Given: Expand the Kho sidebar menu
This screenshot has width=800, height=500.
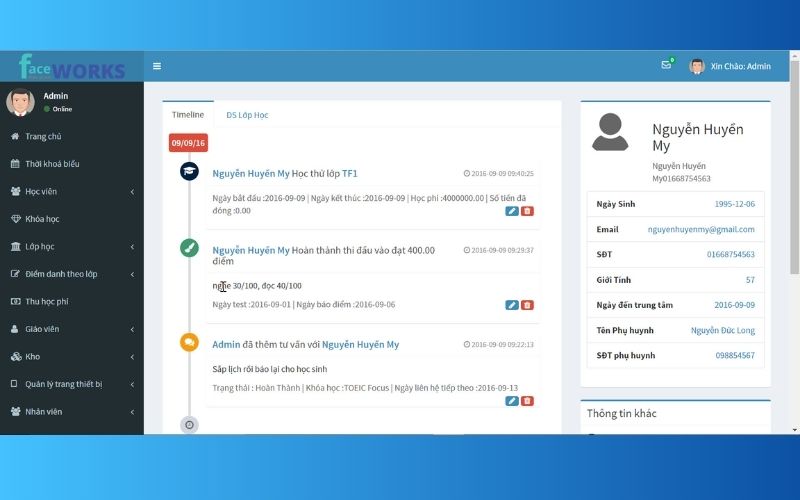Looking at the screenshot, I should coord(70,356).
